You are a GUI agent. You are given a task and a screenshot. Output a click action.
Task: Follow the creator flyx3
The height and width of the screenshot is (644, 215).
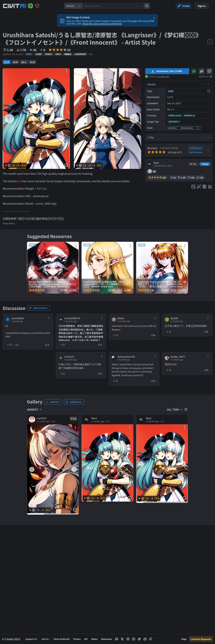205,164
